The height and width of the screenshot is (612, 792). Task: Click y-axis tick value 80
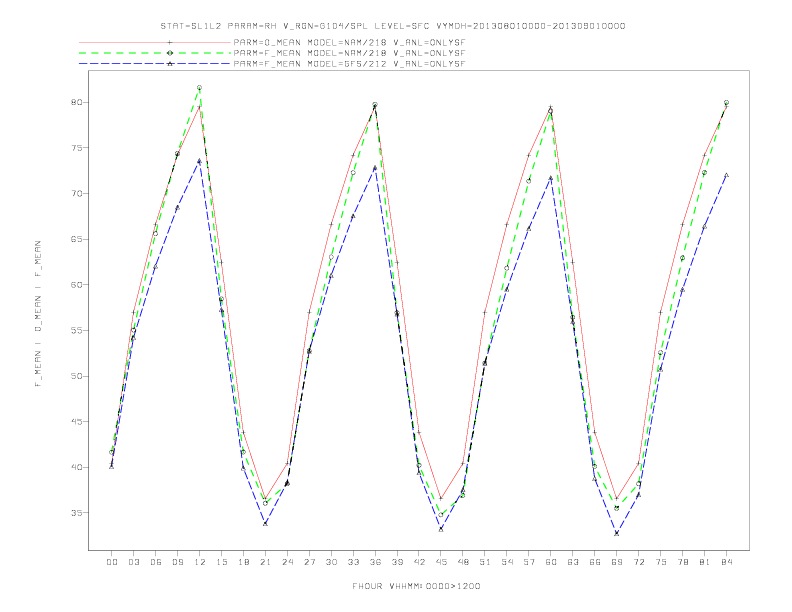[x=76, y=102]
